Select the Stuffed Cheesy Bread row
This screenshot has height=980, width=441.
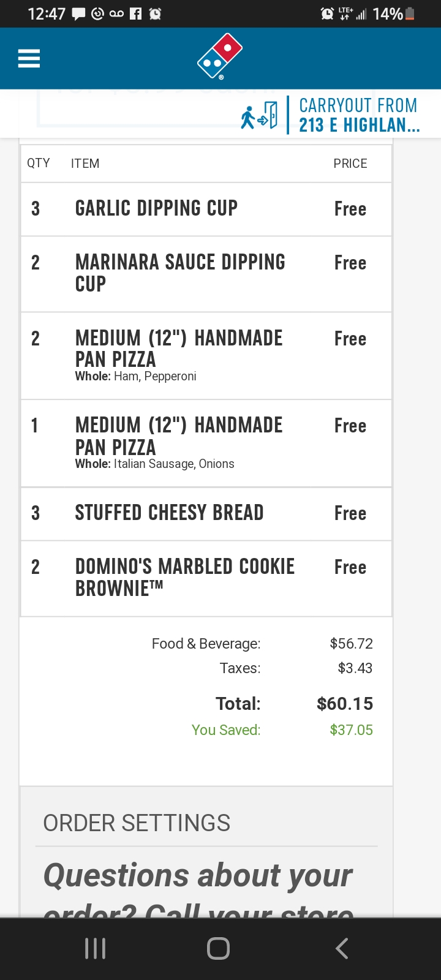click(x=206, y=513)
